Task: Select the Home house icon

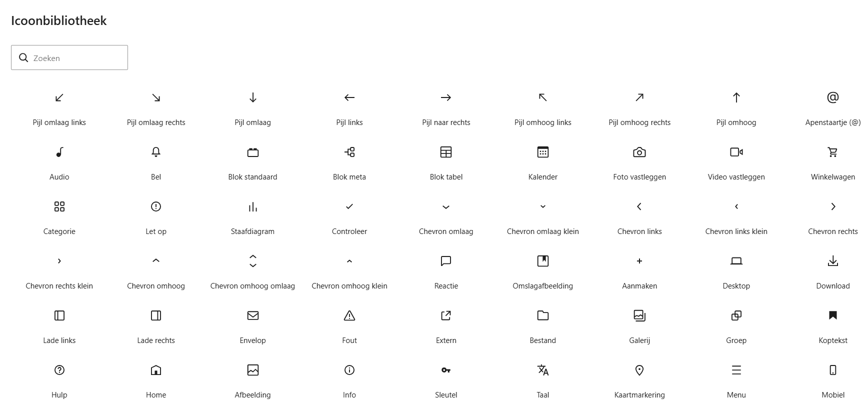Action: coord(156,370)
